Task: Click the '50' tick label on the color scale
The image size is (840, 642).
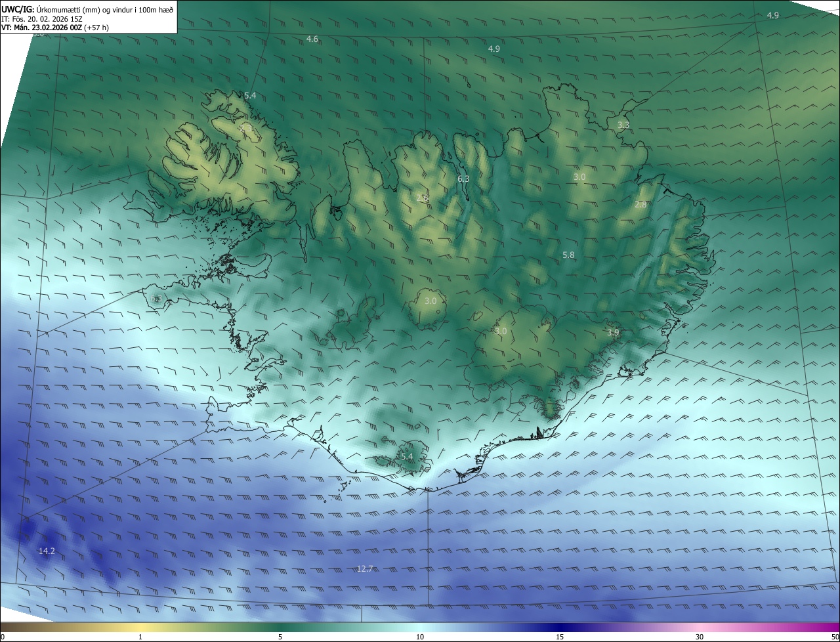Action: click(835, 637)
